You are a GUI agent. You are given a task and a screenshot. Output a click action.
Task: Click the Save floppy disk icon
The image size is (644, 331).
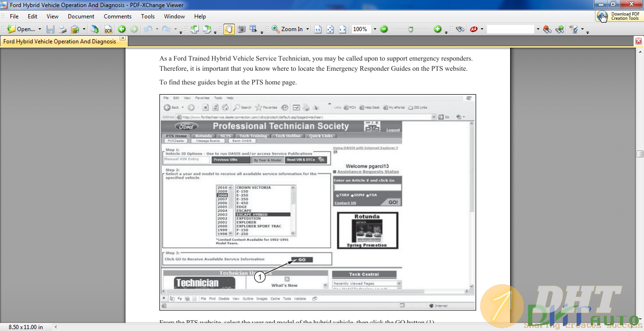click(50, 29)
